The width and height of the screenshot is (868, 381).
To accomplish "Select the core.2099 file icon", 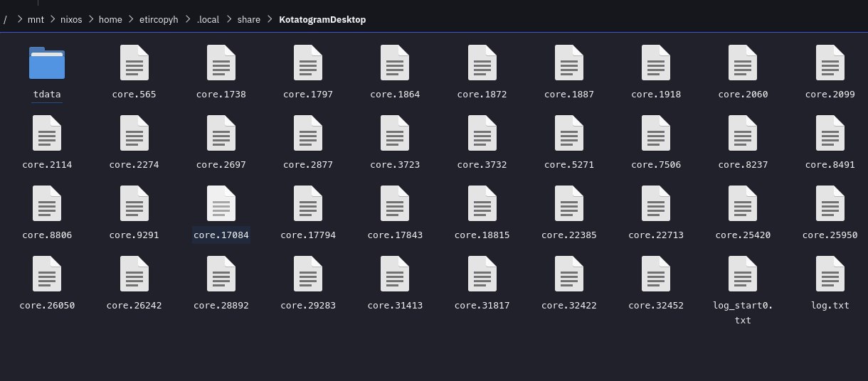I will click(830, 63).
